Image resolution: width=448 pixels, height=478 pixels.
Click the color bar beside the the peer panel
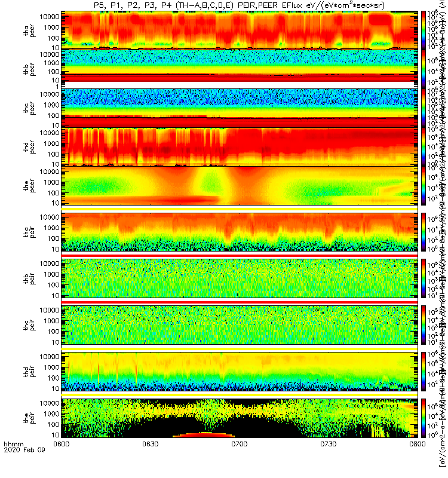pyautogui.click(x=424, y=185)
